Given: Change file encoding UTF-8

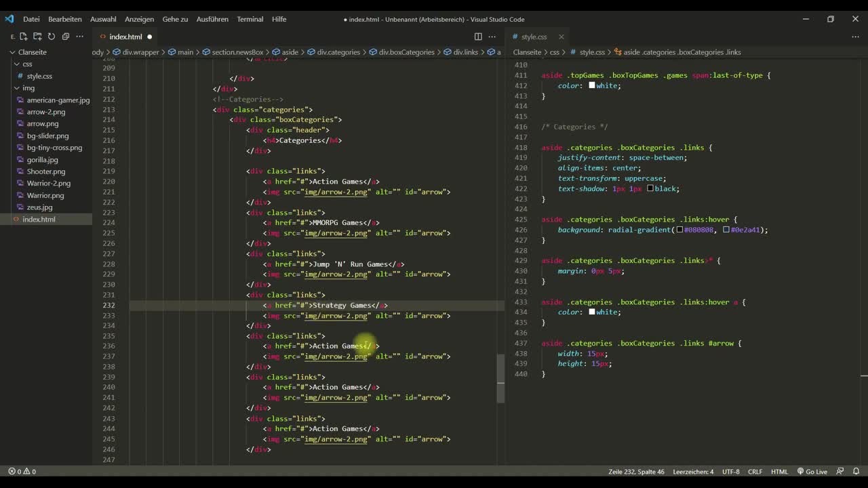Looking at the screenshot, I should pyautogui.click(x=731, y=472).
